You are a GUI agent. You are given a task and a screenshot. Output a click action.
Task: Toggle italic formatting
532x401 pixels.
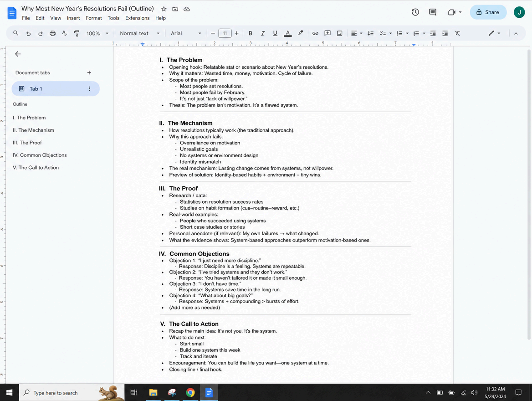263,33
